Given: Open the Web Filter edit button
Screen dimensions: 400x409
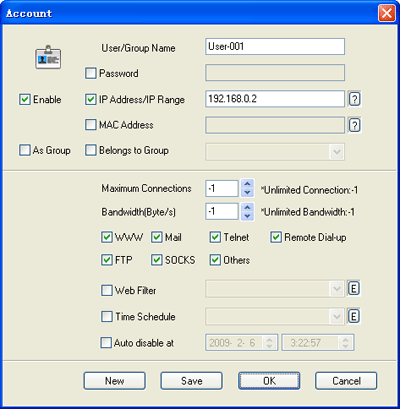Looking at the screenshot, I should pos(354,289).
